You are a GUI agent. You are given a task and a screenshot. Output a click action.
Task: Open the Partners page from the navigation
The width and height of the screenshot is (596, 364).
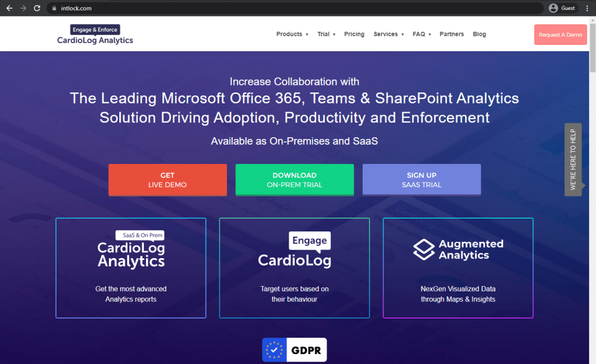coord(451,34)
